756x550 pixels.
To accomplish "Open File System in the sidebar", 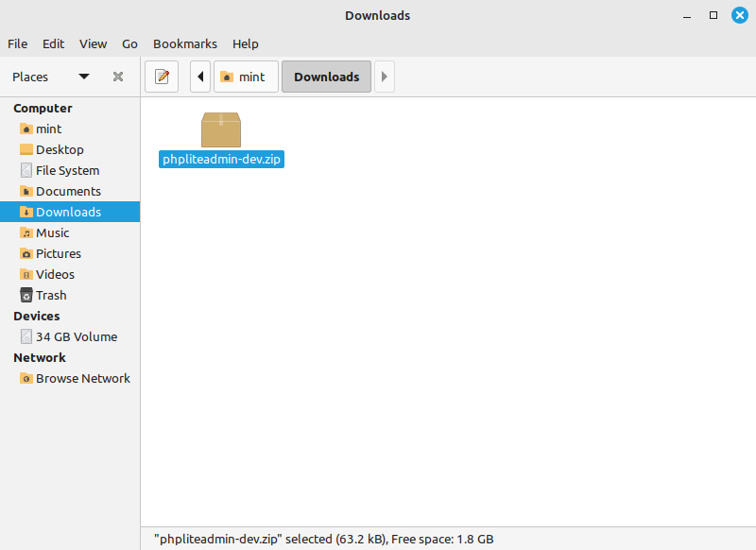I will tap(70, 171).
